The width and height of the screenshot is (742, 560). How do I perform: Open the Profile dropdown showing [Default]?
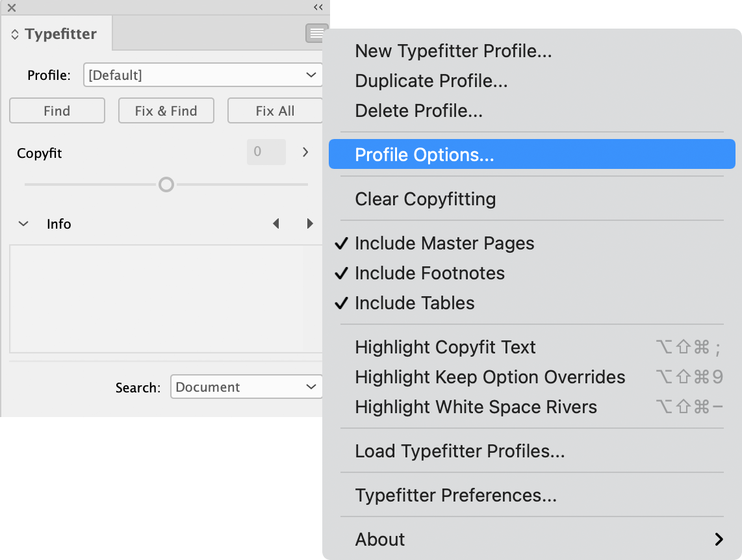(203, 75)
